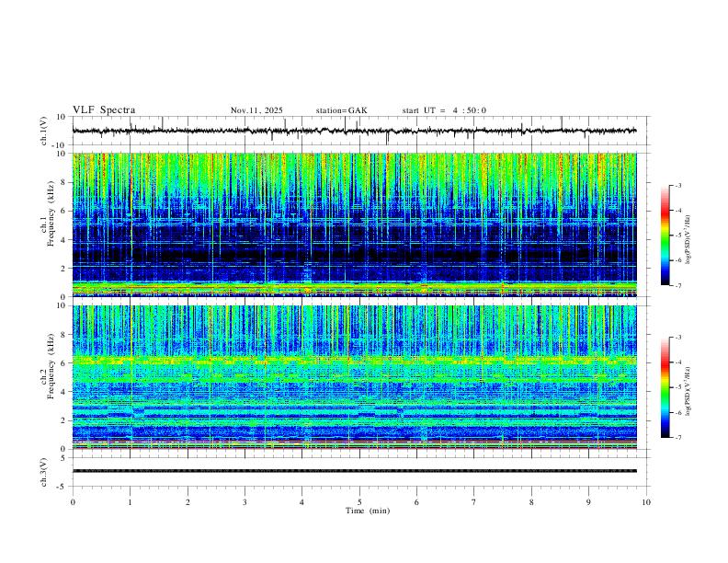The height and width of the screenshot is (563, 728).
Task: Click inside the ch.2 spectrogram panel
Action: [x=354, y=377]
